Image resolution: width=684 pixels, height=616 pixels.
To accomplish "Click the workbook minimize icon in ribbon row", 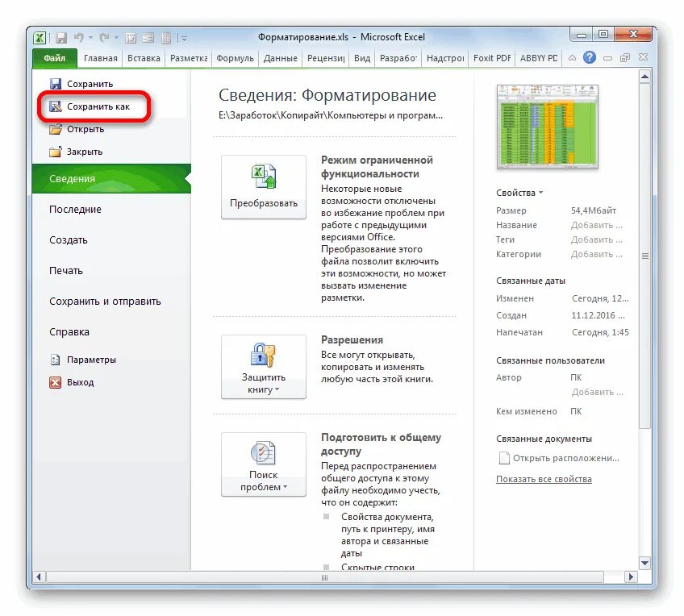I will (607, 58).
